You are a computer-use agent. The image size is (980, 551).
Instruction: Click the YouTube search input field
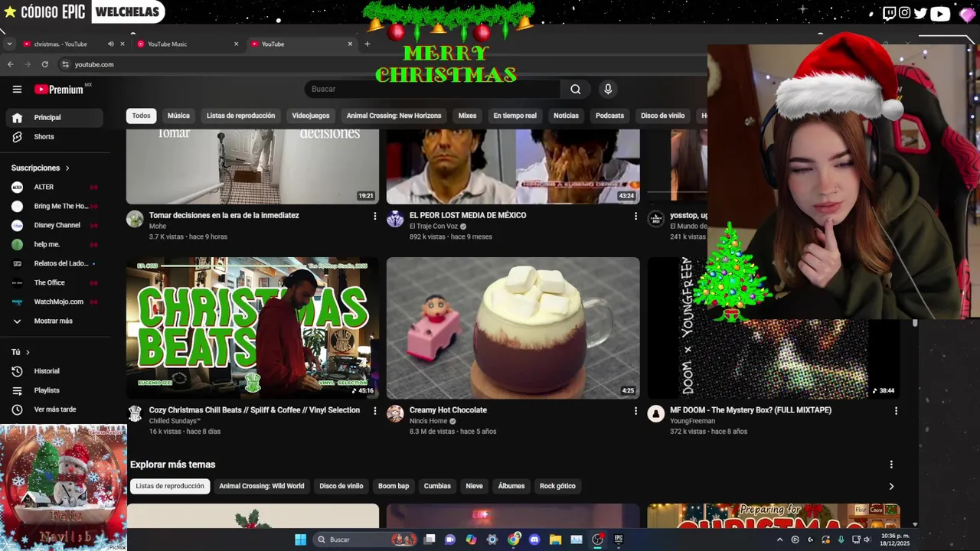[x=433, y=90]
